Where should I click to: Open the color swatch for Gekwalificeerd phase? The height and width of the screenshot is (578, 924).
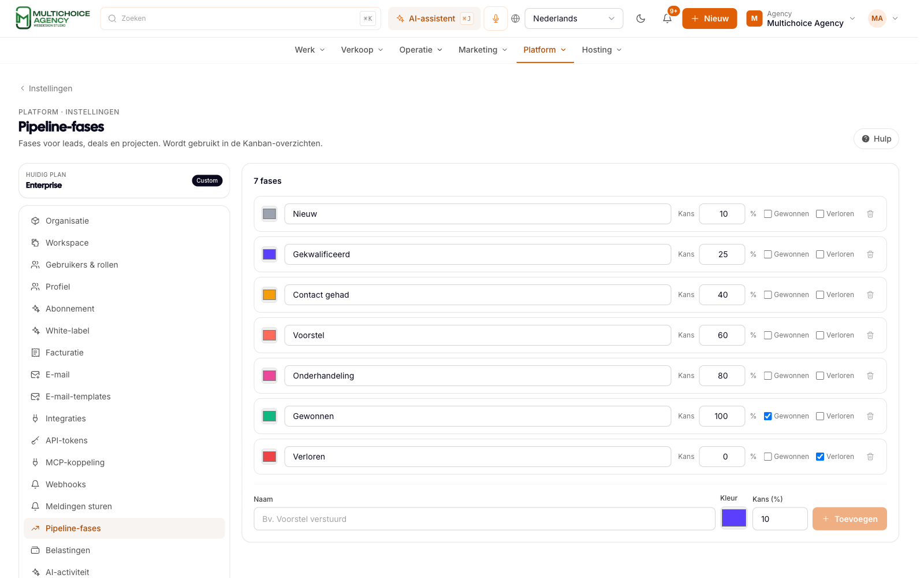tap(269, 254)
